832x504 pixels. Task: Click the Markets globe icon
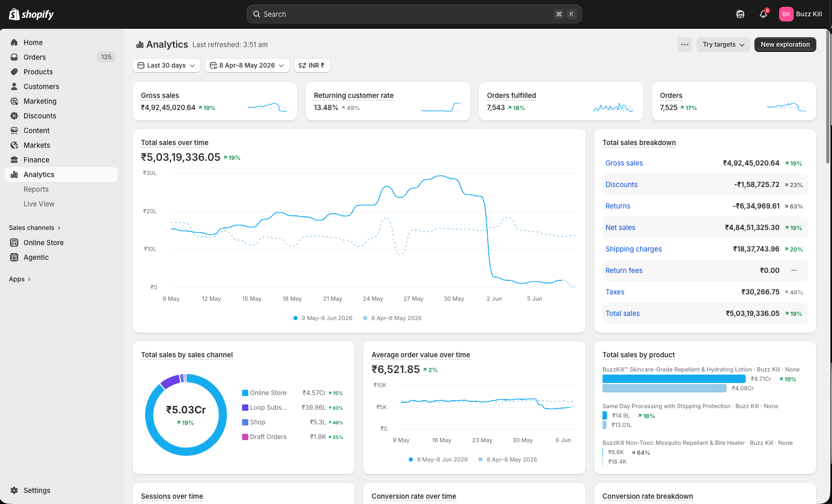[14, 145]
